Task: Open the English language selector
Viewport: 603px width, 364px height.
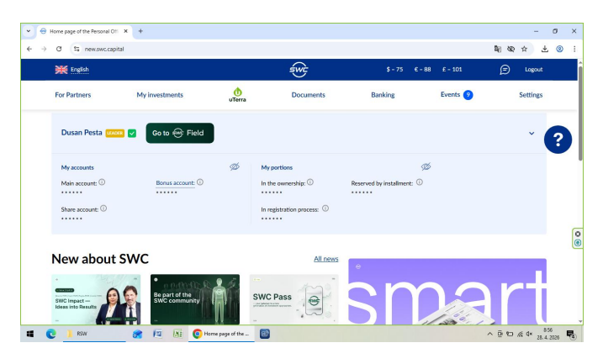Action: 72,70
